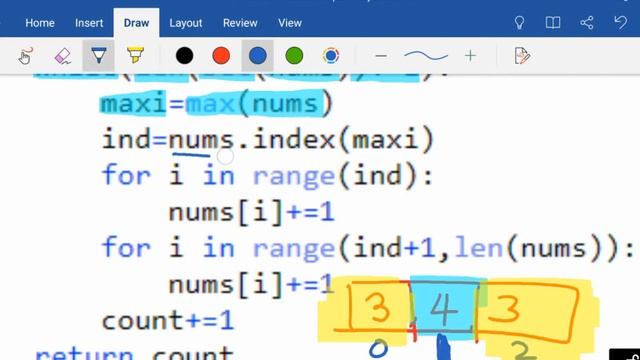Choose the green ink color

294,56
